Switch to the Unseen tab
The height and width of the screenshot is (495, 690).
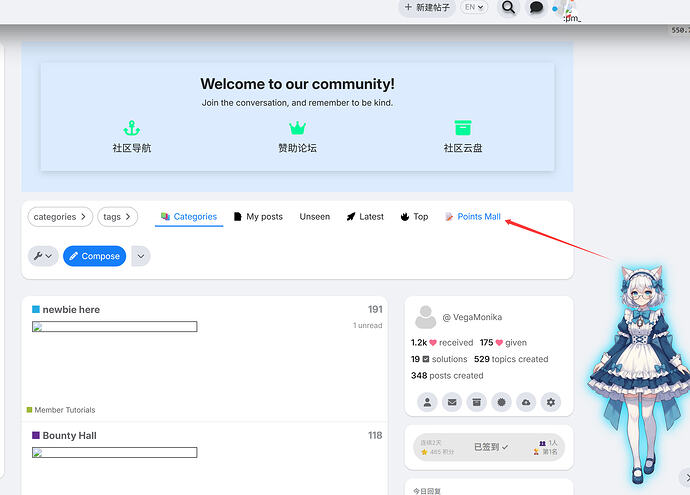[x=315, y=216]
